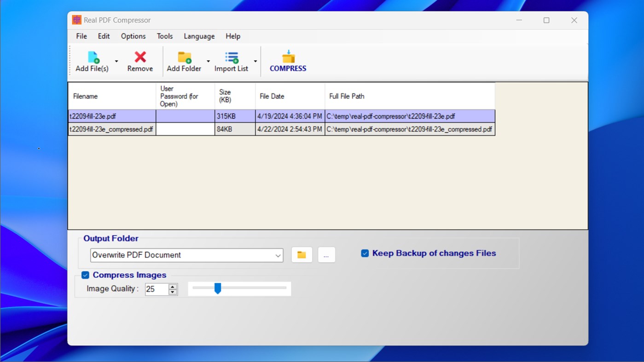
Task: Disable Keep Backup of changes Files
Action: (x=365, y=253)
